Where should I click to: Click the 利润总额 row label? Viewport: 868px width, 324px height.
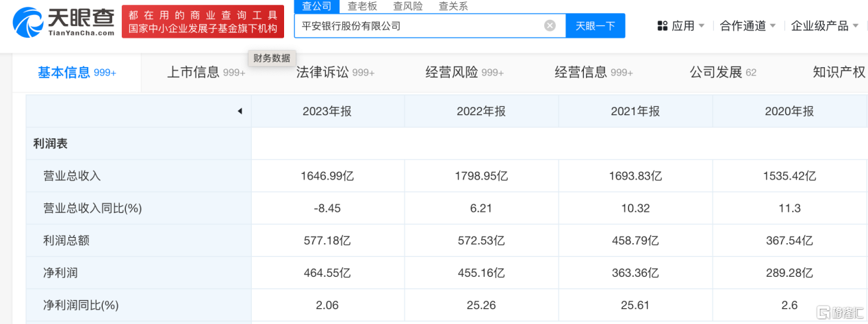tap(66, 240)
